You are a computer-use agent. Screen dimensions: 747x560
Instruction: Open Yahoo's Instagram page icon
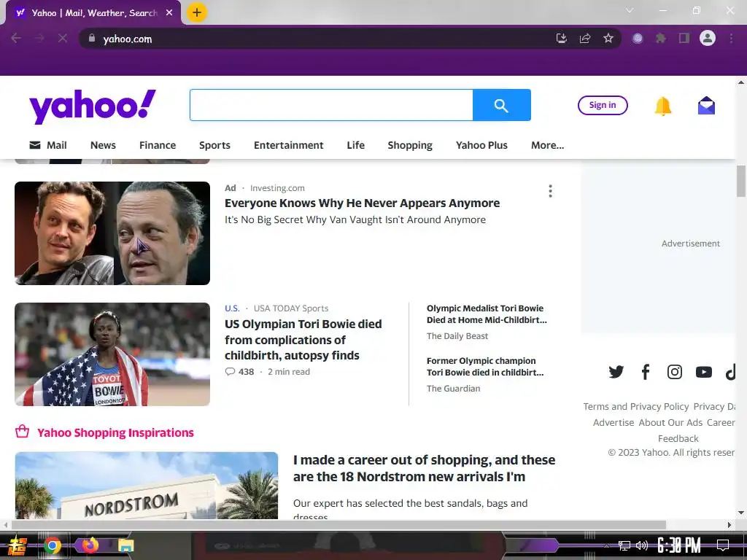click(x=675, y=372)
